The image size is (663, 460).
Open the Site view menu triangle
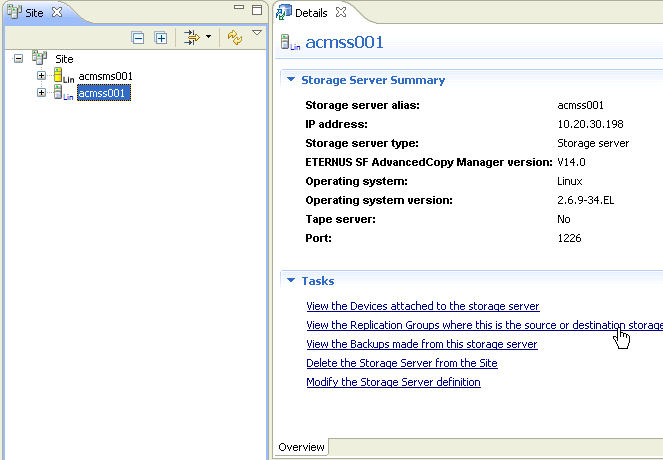[x=257, y=33]
